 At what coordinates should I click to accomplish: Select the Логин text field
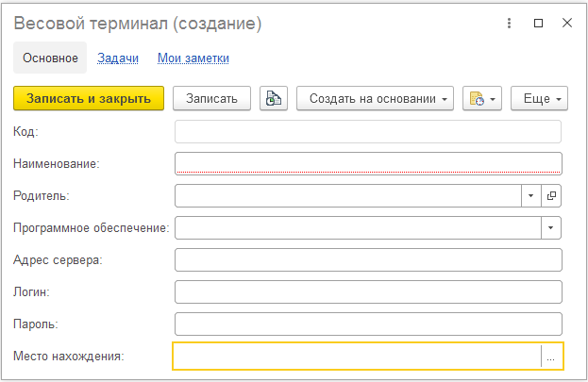point(368,291)
